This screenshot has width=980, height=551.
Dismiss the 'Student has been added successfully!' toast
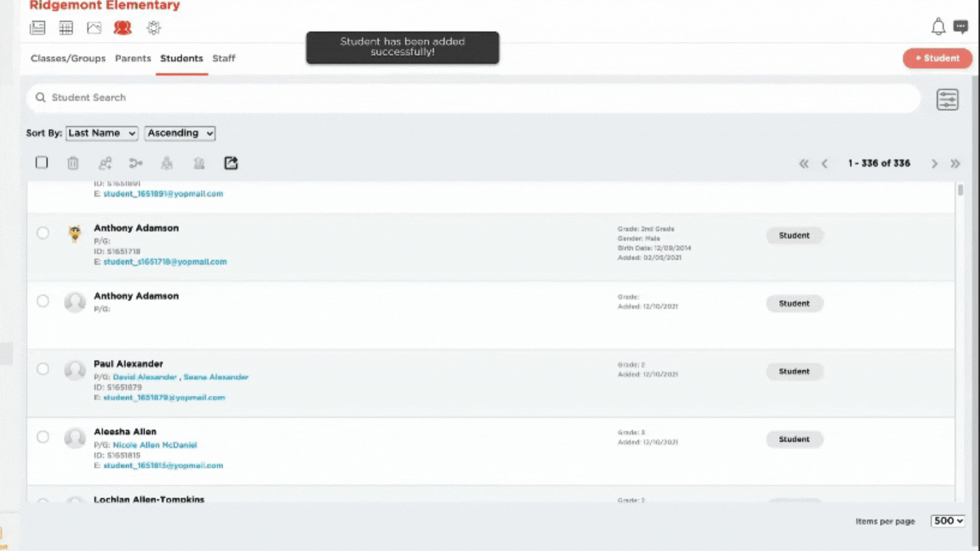[x=402, y=47]
